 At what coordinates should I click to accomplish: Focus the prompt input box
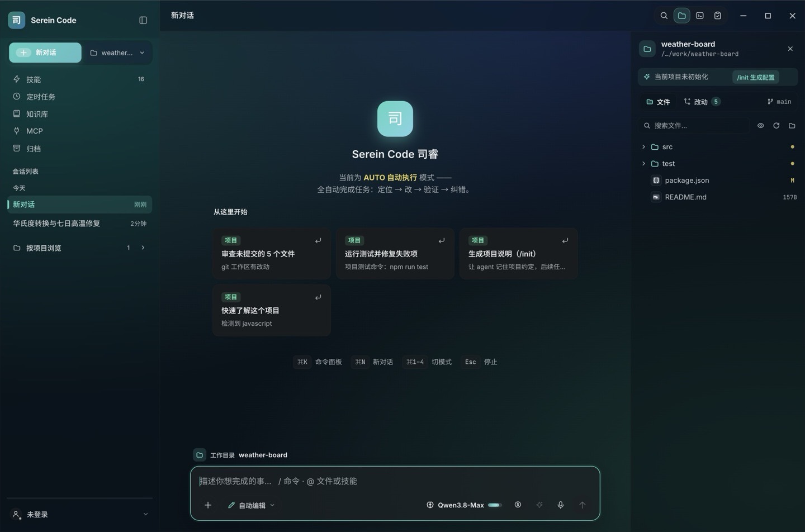coord(395,481)
